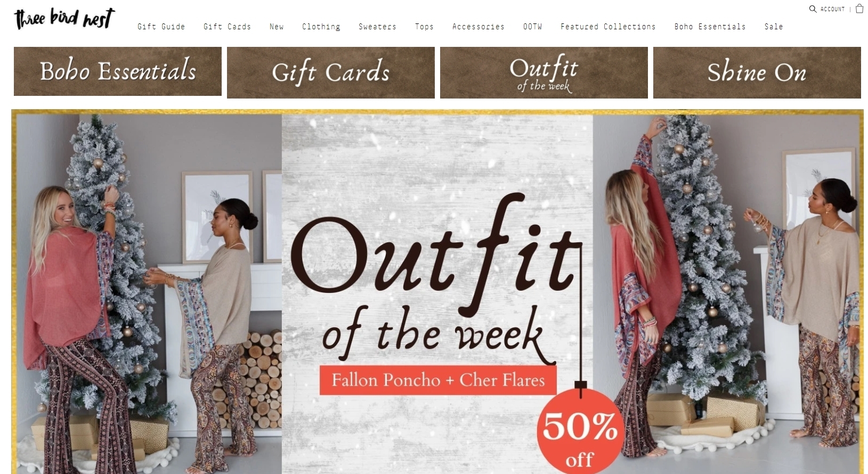The width and height of the screenshot is (868, 474).
Task: Click the Shine On banner tile
Action: [757, 72]
